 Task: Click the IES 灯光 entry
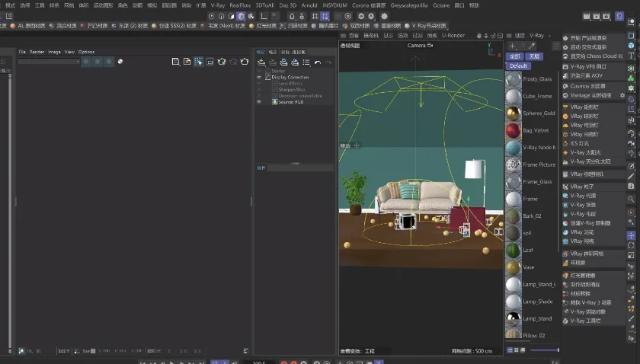click(x=579, y=143)
